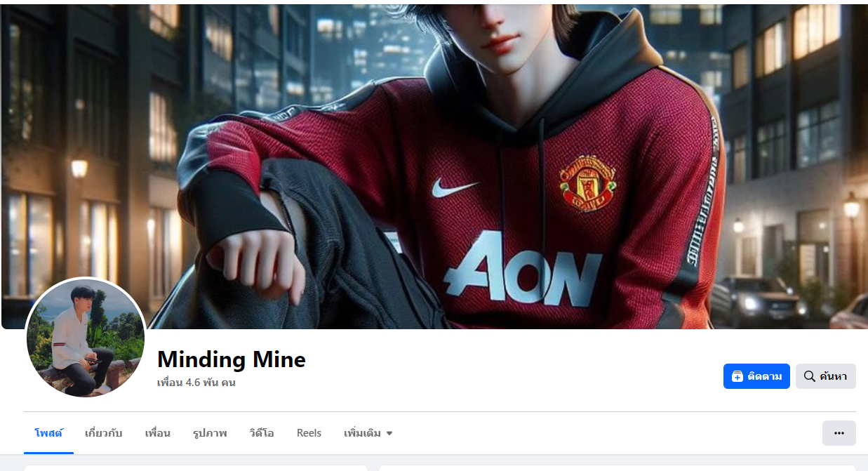Open the เพื่อน 4.6 พัน คน friends link
The height and width of the screenshot is (471, 868).
coord(196,383)
